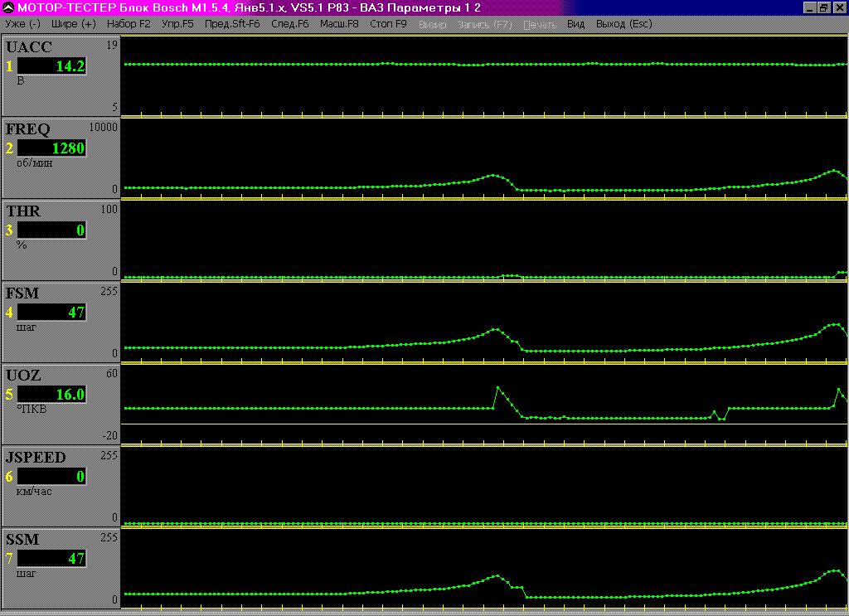Open the Вид menu
849x616 pixels.
click(x=575, y=24)
